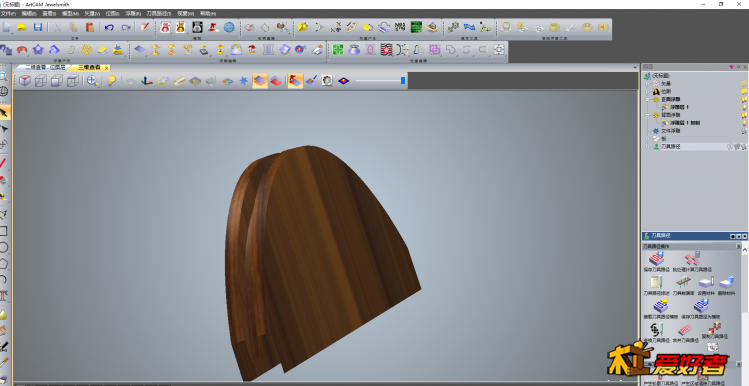Expand the 位图 tree node
749x386 pixels.
tap(648, 91)
